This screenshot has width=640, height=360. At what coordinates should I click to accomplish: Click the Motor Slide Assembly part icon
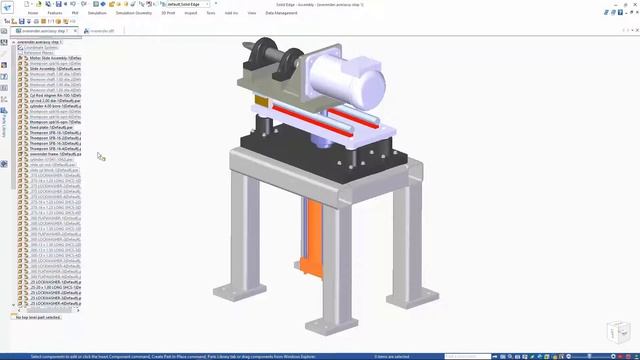(x=26, y=58)
